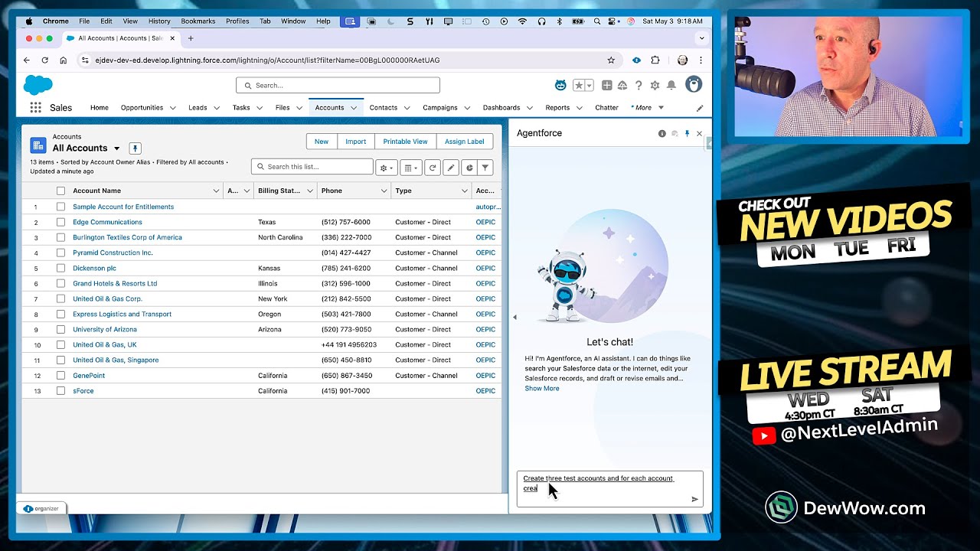Image resolution: width=980 pixels, height=551 pixels.
Task: Check Pyramid Construction row checkbox
Action: (60, 253)
